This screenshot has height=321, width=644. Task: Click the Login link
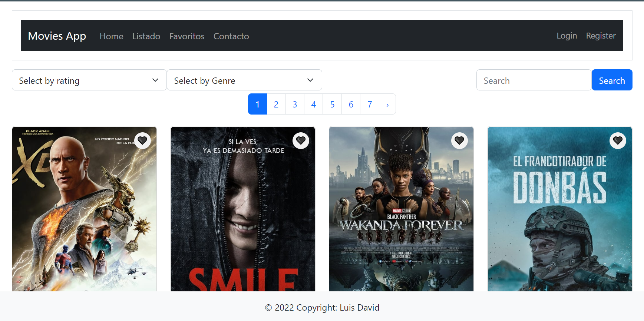[567, 36]
